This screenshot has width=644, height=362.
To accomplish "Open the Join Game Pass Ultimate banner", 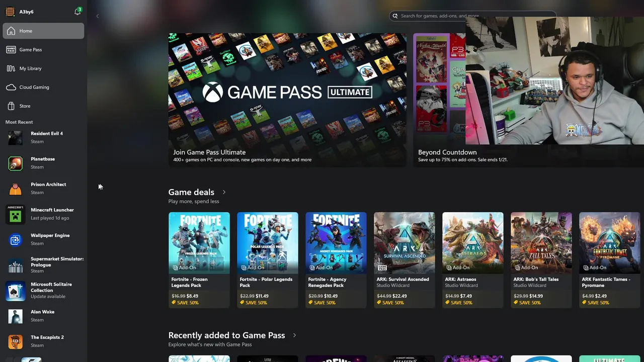I will pos(287,100).
